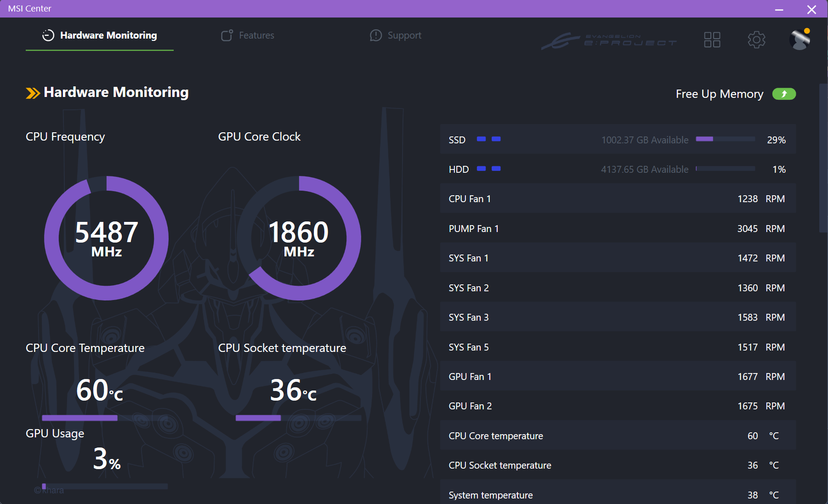Click the CPU Socket temperature progress bar
Screen dimensions: 828x504
click(x=298, y=418)
